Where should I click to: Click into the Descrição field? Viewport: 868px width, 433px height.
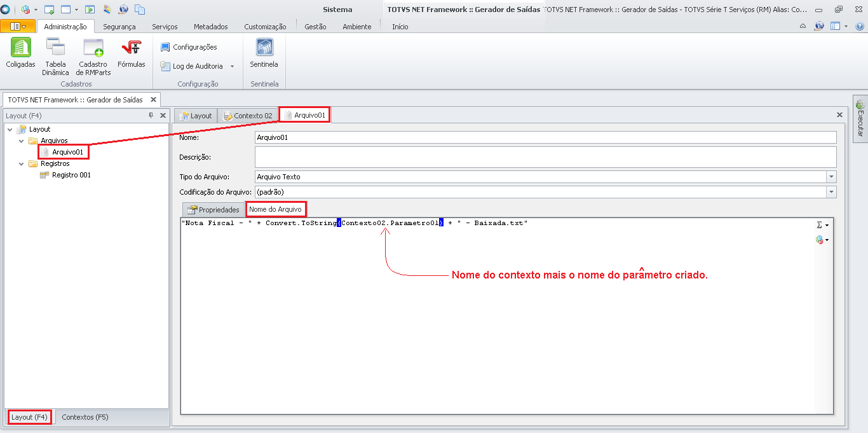tap(545, 157)
